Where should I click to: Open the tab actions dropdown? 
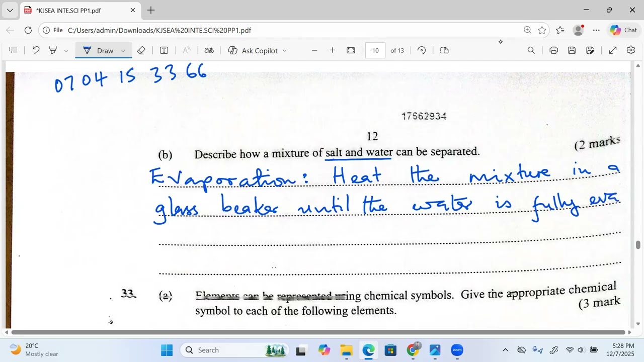pos(10,10)
